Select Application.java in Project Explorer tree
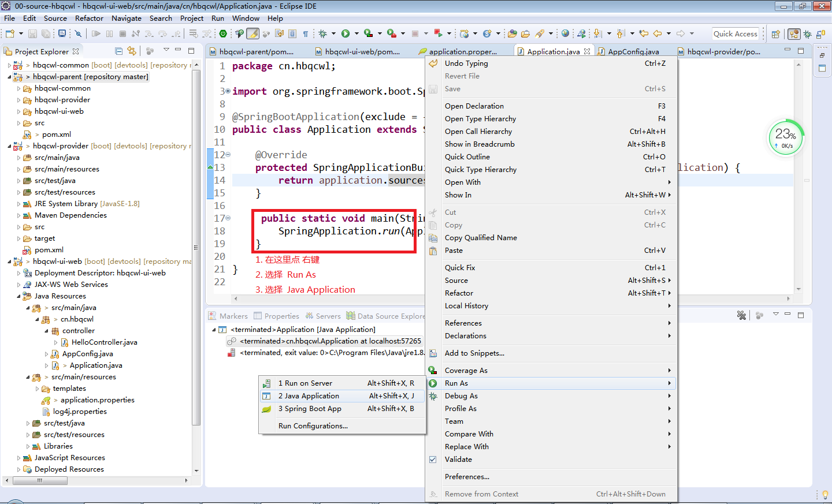Viewport: 832px width, 504px height. pos(96,365)
